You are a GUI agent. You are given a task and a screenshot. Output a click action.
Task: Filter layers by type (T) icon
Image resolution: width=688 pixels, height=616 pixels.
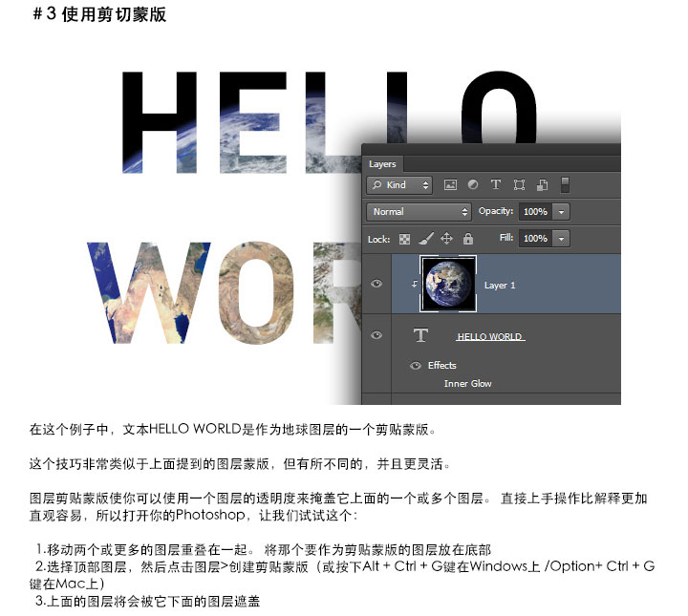495,185
